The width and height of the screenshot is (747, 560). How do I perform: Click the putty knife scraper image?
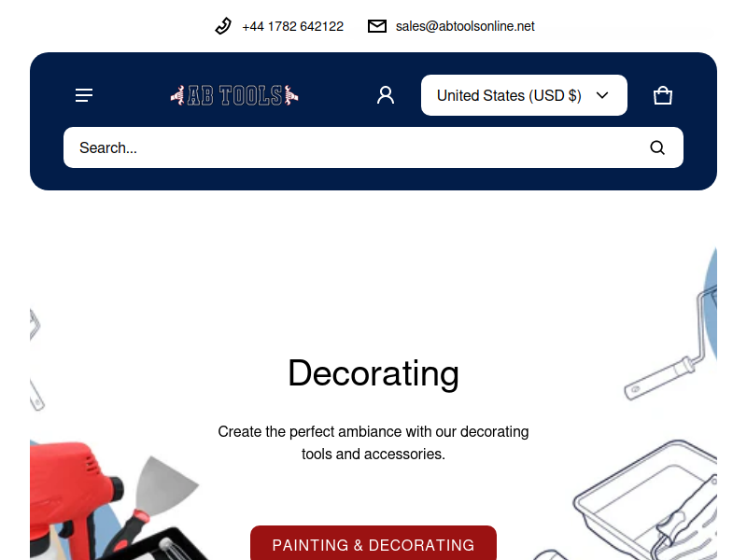point(155,505)
